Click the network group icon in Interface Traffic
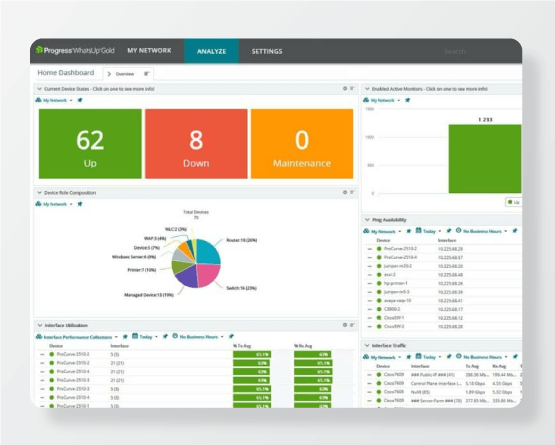Viewport: 555px width, 445px height. point(366,357)
